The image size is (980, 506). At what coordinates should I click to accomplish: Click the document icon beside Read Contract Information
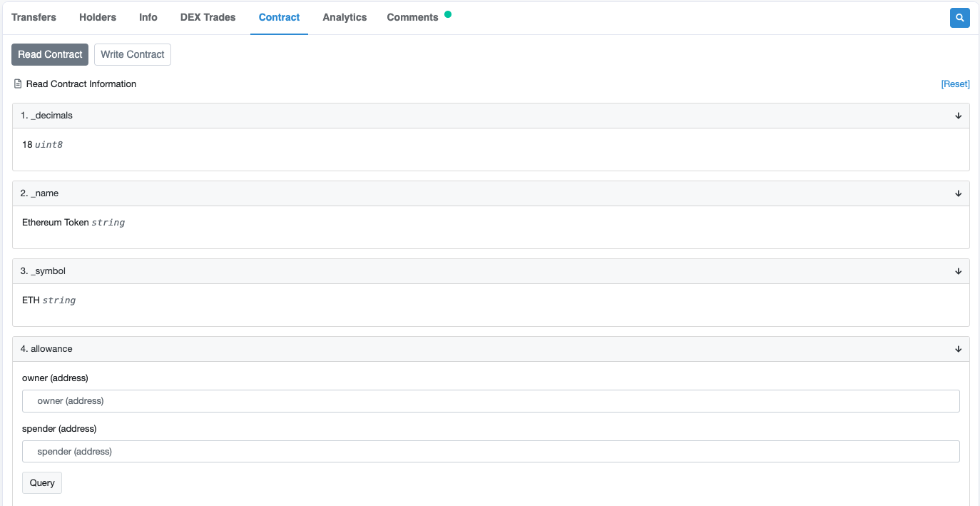tap(18, 84)
